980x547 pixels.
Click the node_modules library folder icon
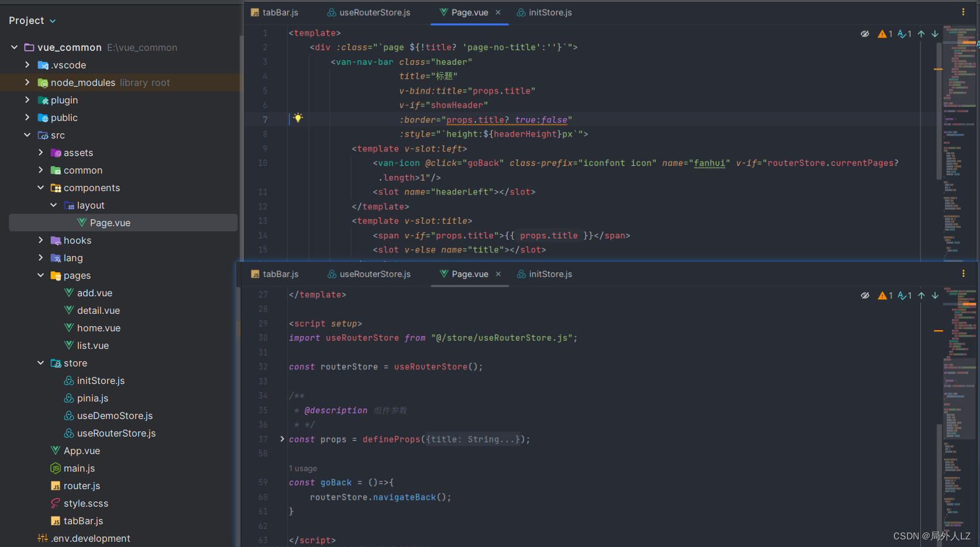pyautogui.click(x=43, y=82)
